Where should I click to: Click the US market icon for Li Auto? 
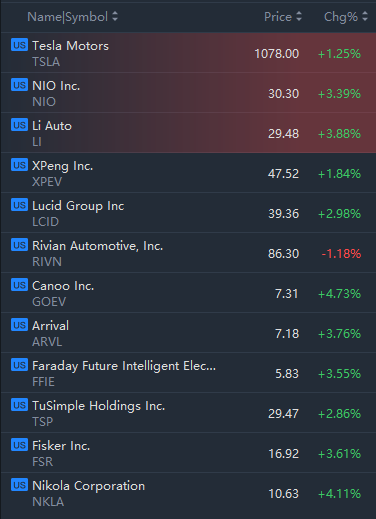[19, 125]
